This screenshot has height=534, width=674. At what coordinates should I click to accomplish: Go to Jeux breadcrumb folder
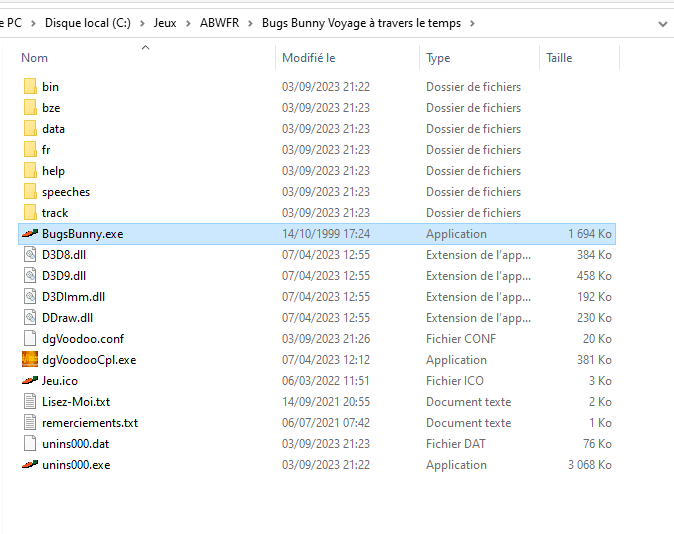[165, 23]
